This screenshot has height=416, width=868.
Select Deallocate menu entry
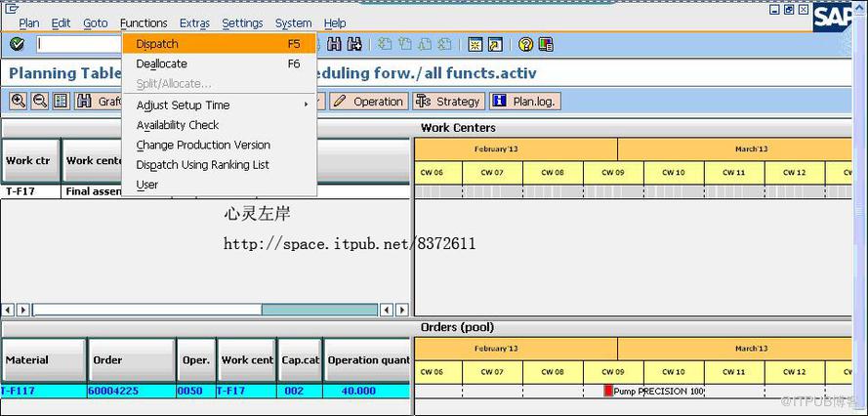click(x=220, y=63)
